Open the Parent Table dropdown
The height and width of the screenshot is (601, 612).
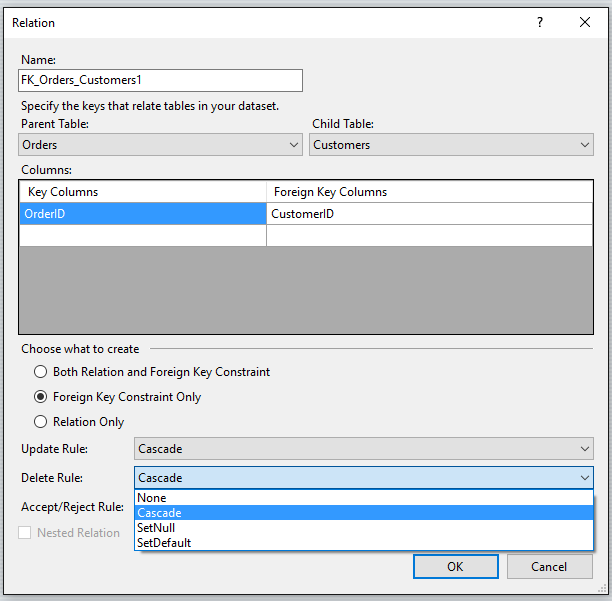[x=160, y=145]
